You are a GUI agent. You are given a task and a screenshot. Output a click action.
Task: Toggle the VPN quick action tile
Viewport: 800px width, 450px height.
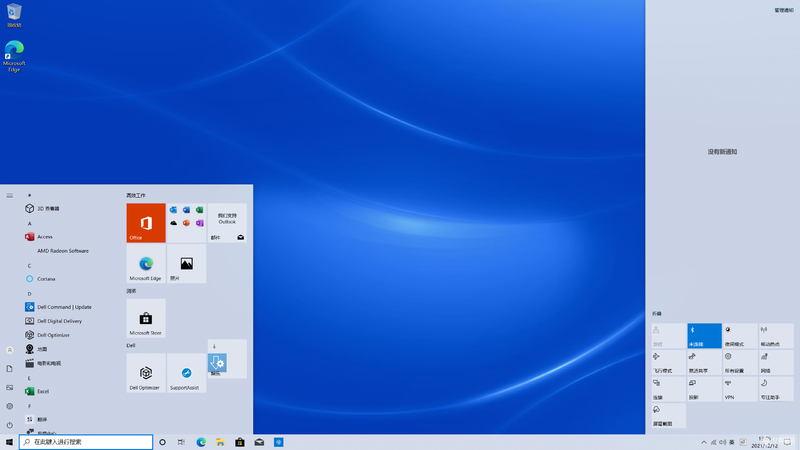click(740, 389)
